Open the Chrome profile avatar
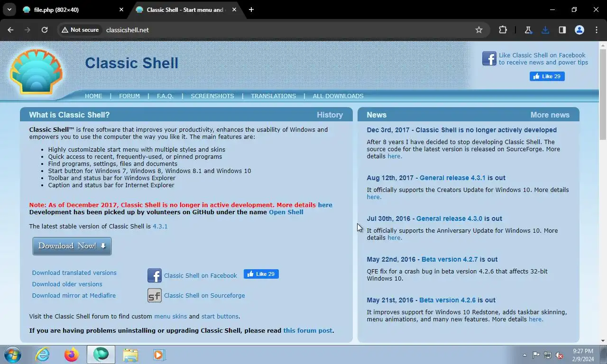The height and width of the screenshot is (364, 607). 579,30
